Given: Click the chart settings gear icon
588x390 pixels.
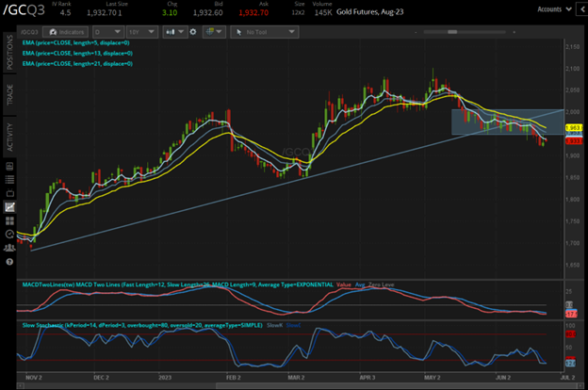Looking at the screenshot, I should 194,31.
